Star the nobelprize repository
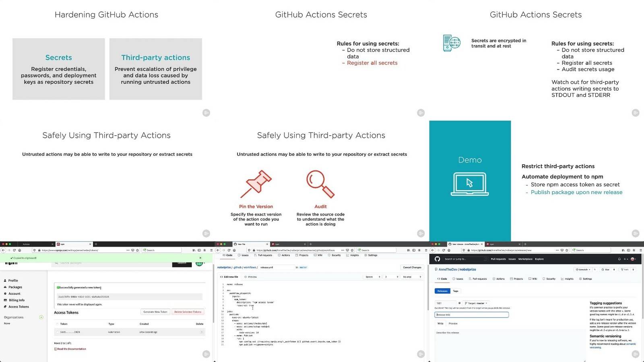 tap(605, 269)
